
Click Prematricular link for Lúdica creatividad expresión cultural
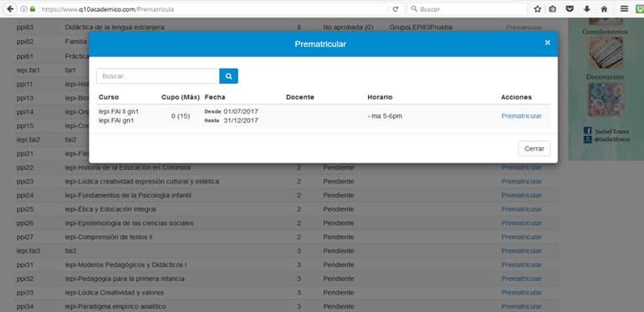point(522,182)
